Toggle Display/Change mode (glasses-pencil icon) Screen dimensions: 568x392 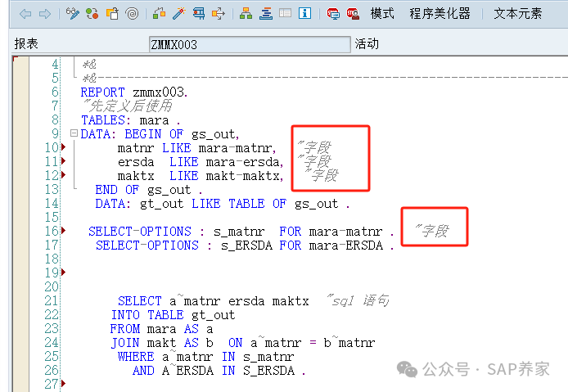[x=73, y=14]
